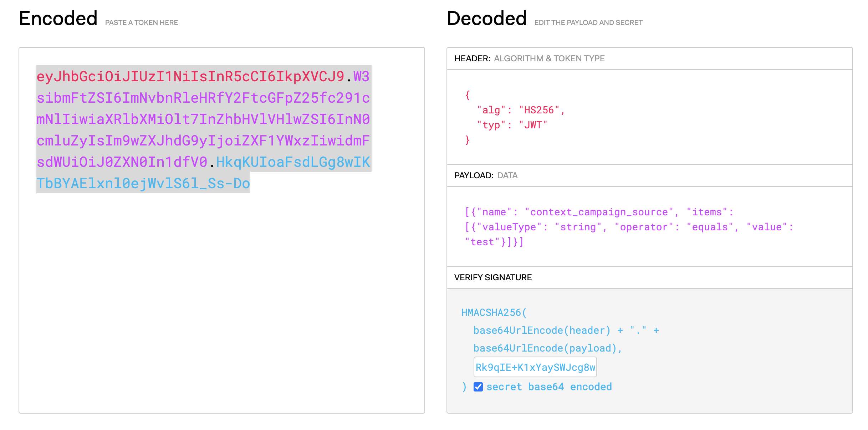
Task: Click the red header segment of the token
Action: pos(190,76)
